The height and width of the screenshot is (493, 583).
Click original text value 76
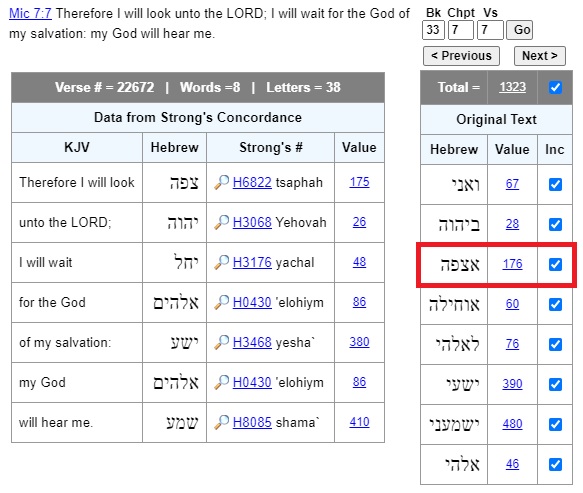point(512,344)
